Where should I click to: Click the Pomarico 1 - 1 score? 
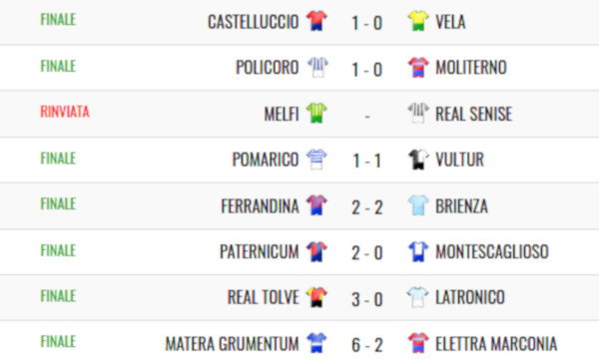coord(367,161)
